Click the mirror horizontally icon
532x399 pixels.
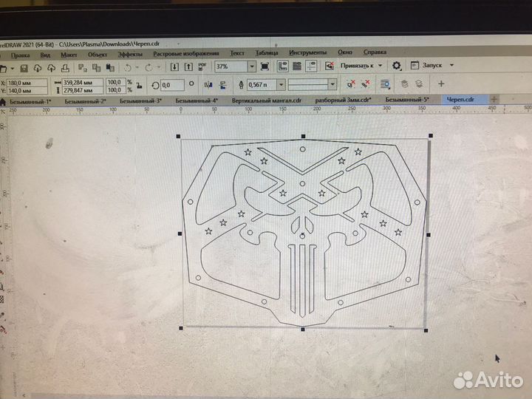coord(205,85)
